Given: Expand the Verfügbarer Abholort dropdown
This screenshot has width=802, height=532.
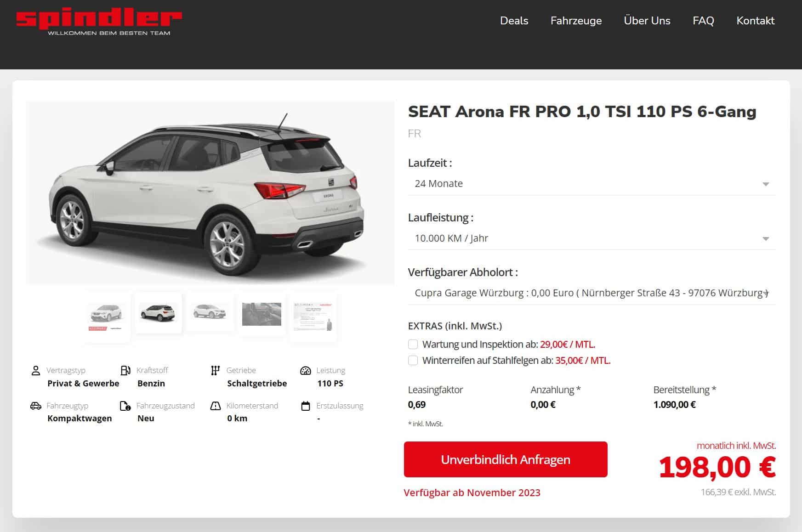Looking at the screenshot, I should coord(592,293).
